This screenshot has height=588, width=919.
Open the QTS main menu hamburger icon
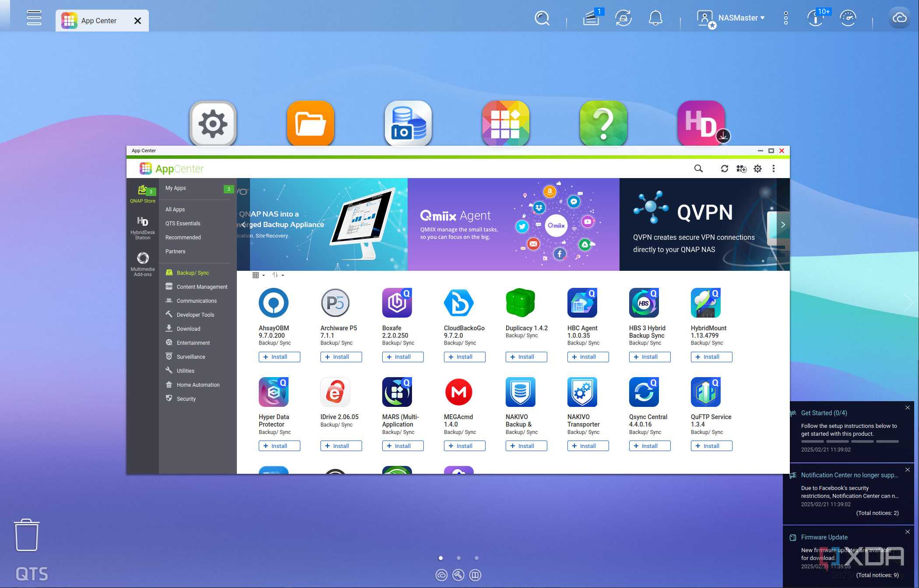[x=34, y=18]
